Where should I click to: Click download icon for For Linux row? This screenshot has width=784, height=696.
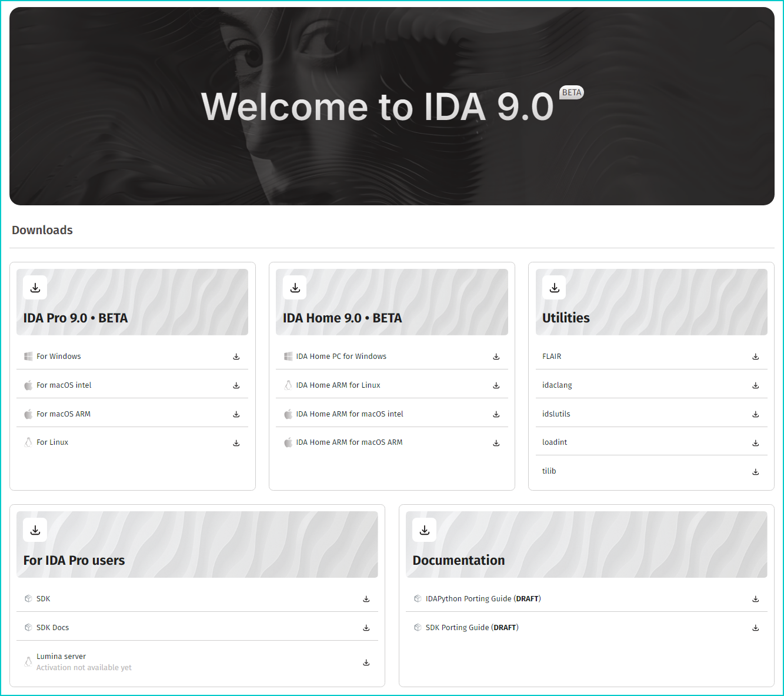pyautogui.click(x=236, y=443)
